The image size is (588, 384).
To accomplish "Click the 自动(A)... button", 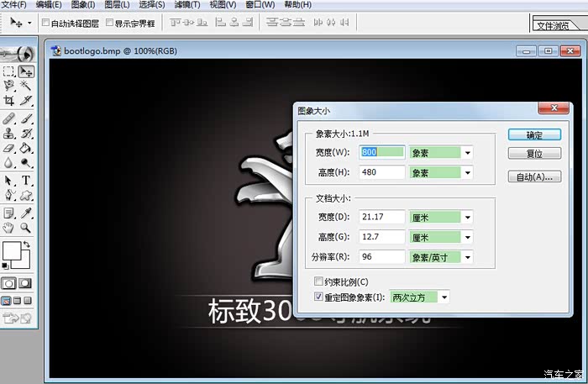I will [x=534, y=176].
